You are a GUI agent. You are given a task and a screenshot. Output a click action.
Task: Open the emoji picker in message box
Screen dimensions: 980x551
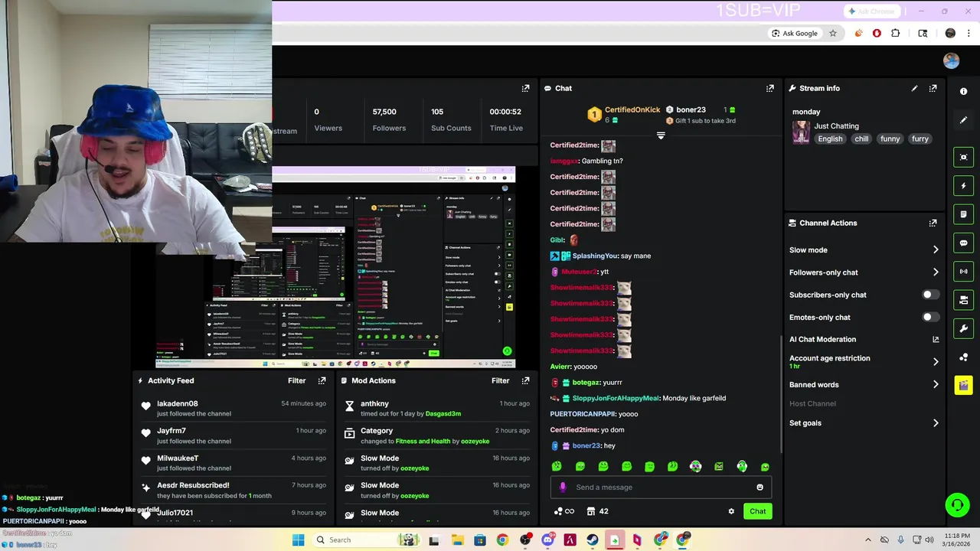click(759, 487)
